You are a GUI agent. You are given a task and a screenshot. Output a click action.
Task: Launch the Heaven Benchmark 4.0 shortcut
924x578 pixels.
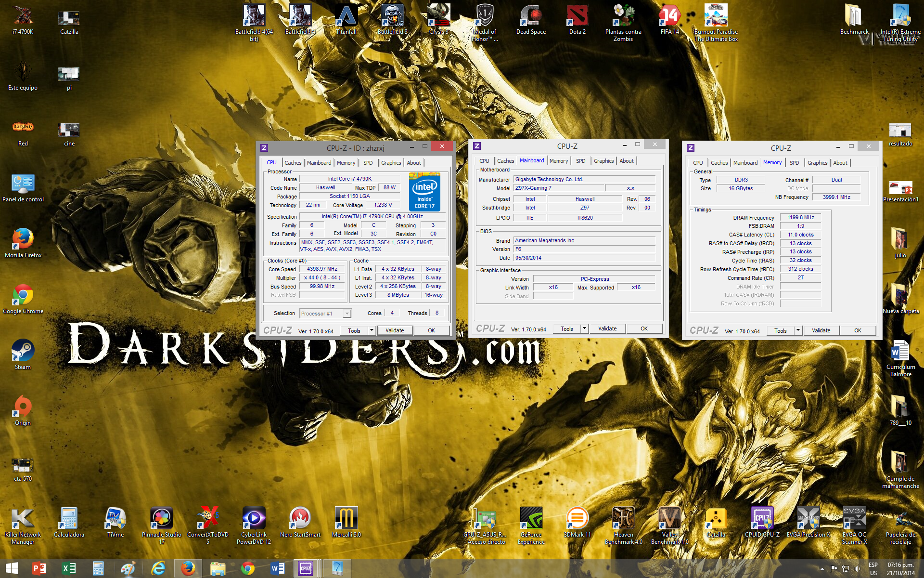click(623, 525)
